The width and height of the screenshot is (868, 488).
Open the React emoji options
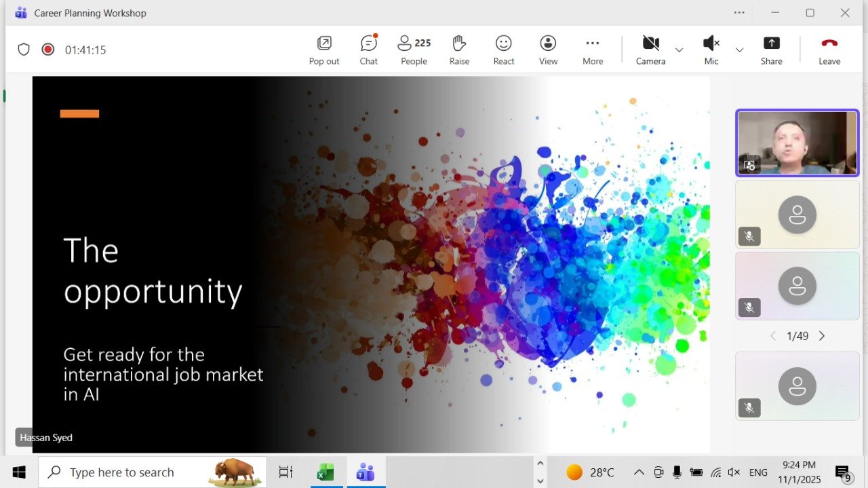point(503,50)
